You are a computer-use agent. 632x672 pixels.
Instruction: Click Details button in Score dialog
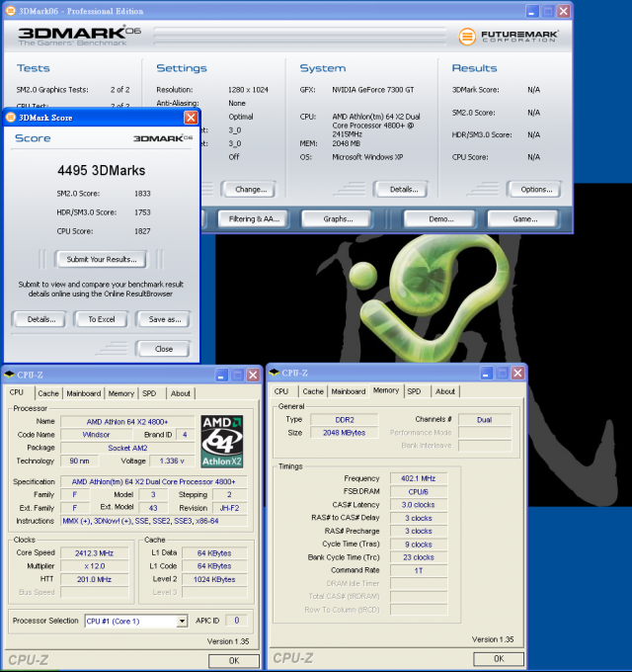[x=41, y=319]
